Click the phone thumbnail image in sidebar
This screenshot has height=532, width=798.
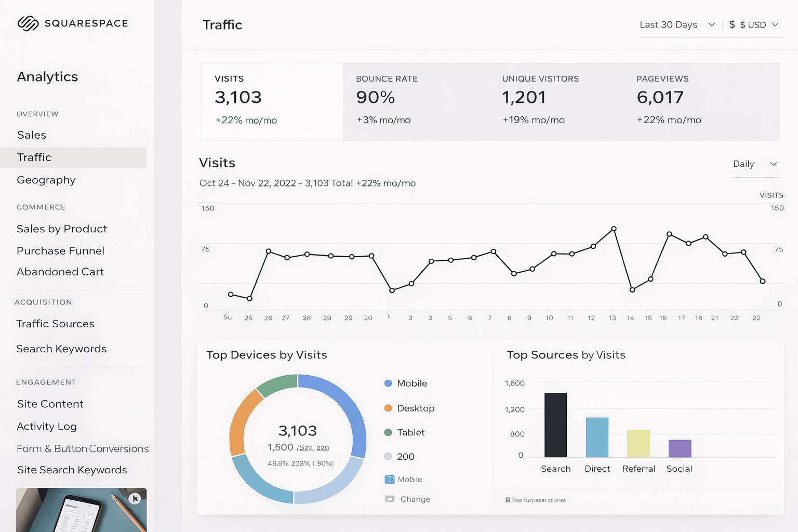pos(81,510)
